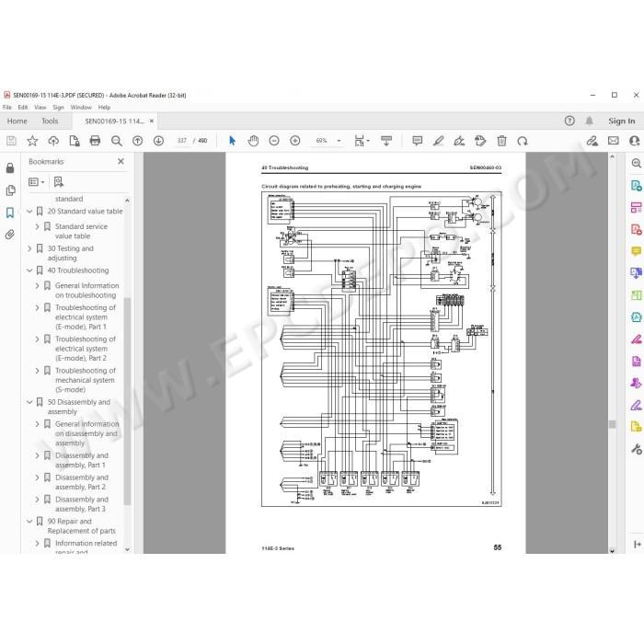The width and height of the screenshot is (644, 644).
Task: Open the More Tools wrench icon
Action: (x=636, y=449)
